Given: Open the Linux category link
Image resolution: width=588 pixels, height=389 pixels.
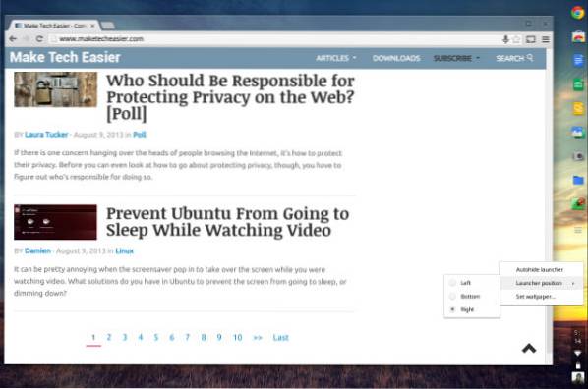Looking at the screenshot, I should (125, 250).
